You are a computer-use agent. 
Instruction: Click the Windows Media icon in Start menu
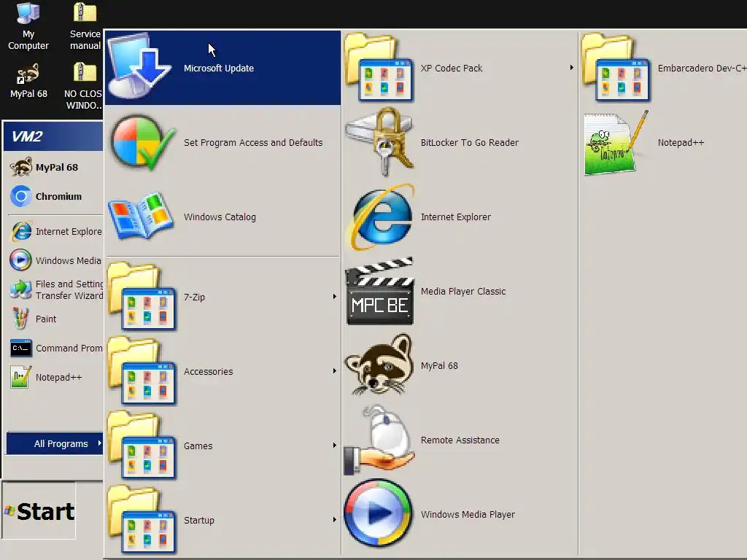point(20,260)
